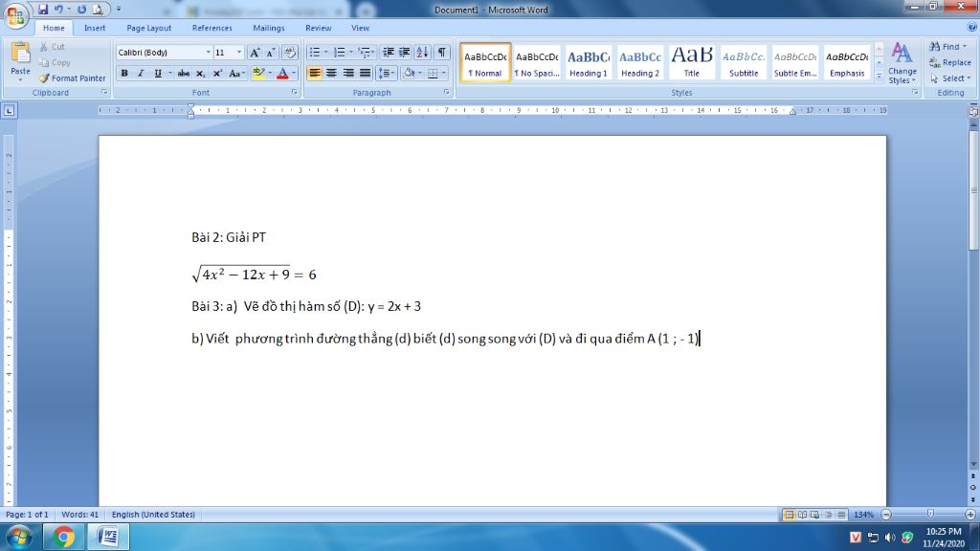Viewport: 980px width, 551px height.
Task: Toggle Bold formatting
Action: pos(124,73)
